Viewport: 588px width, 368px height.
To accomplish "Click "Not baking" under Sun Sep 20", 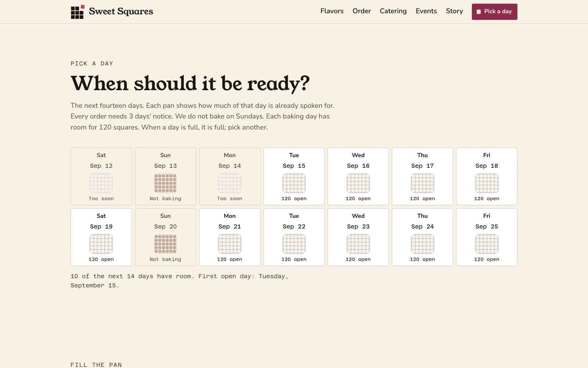I will [x=165, y=259].
